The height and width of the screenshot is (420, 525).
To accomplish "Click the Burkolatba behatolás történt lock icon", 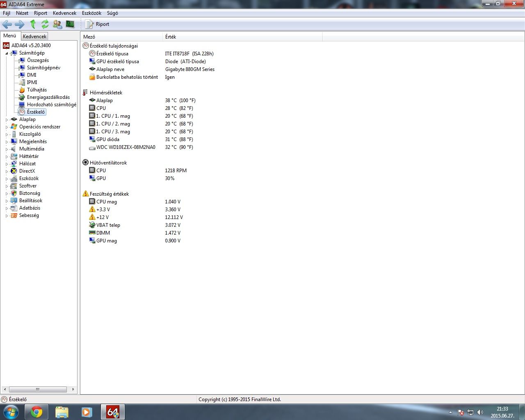I will point(92,77).
